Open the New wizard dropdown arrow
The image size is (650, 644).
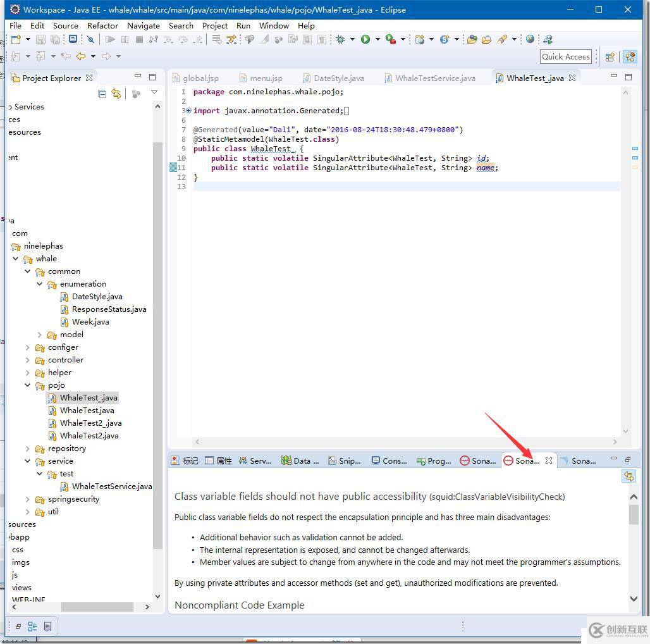click(28, 39)
